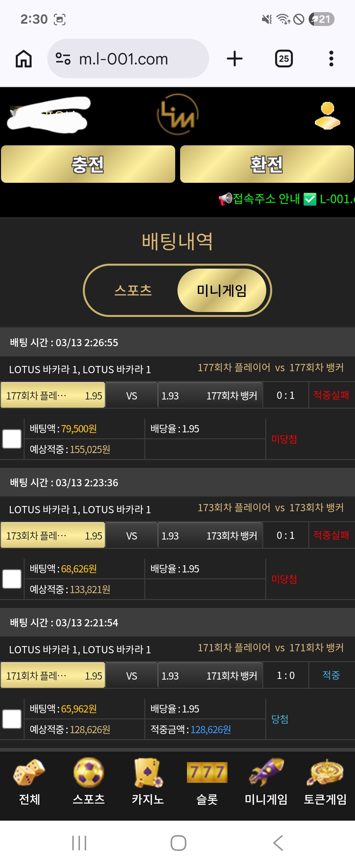This screenshot has width=355, height=868.
Task: Open the tab switcher showing 25 tabs
Action: [x=284, y=59]
